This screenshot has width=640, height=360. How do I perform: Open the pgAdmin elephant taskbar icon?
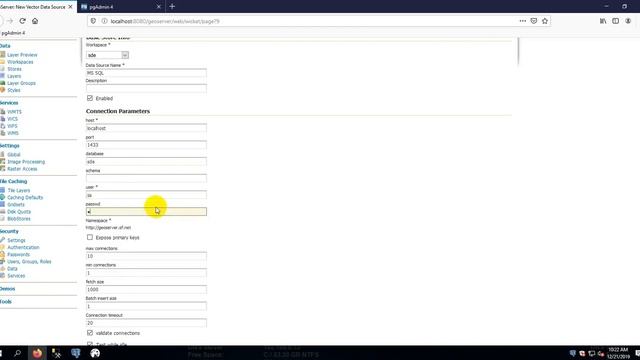pos(76,353)
